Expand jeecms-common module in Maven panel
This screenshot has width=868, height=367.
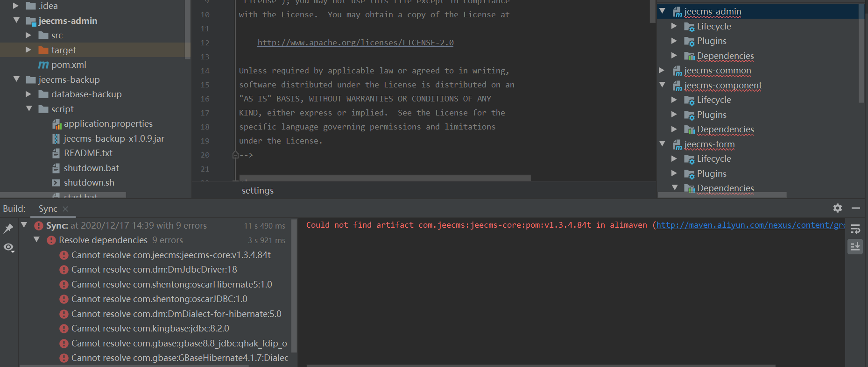click(x=662, y=71)
